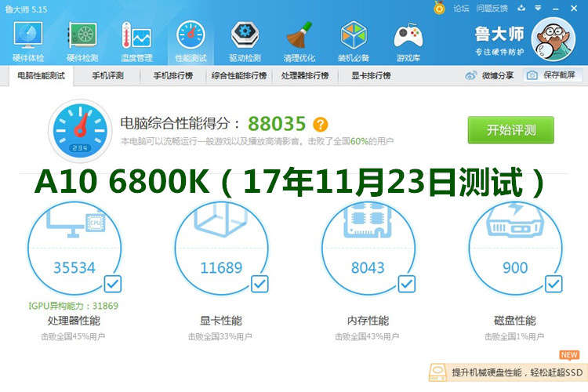The height and width of the screenshot is (392, 588).
Task: Minimize the 鲁大师 window
Action: coord(556,9)
